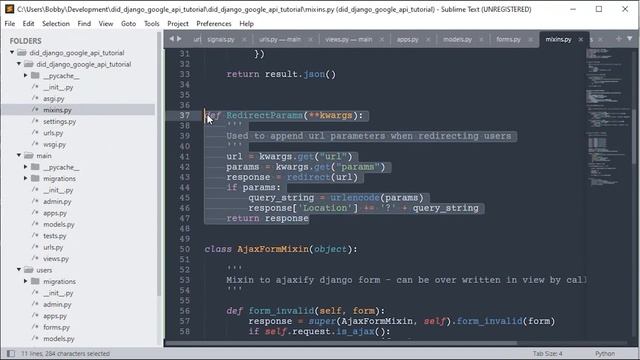Open the Edit menu

28,24
